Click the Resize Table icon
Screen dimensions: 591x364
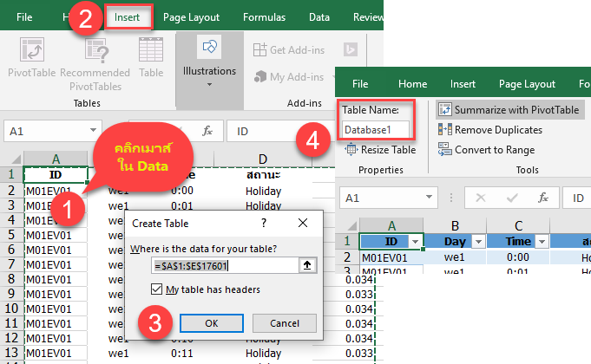pyautogui.click(x=351, y=150)
